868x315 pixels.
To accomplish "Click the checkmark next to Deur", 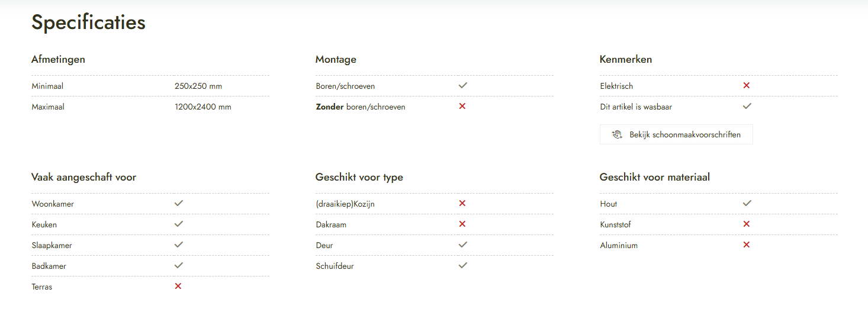I will pos(463,245).
